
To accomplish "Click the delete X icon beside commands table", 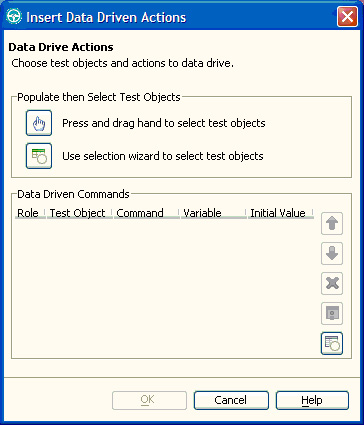I will pyautogui.click(x=332, y=283).
